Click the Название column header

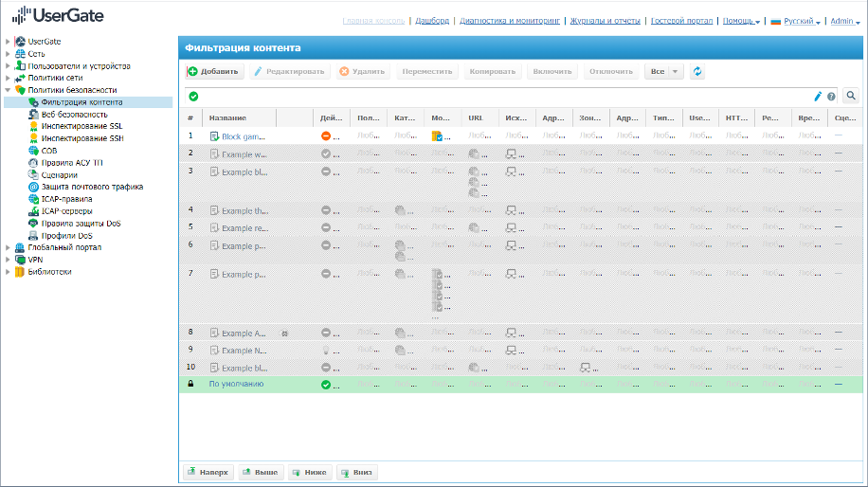tap(227, 118)
